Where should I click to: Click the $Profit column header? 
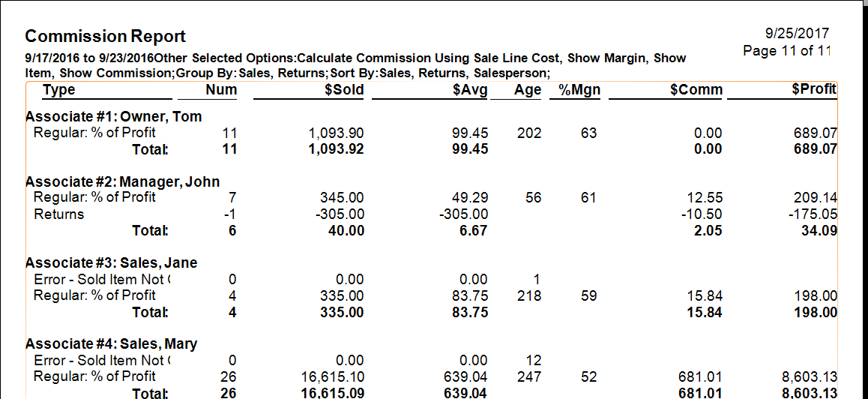point(813,90)
